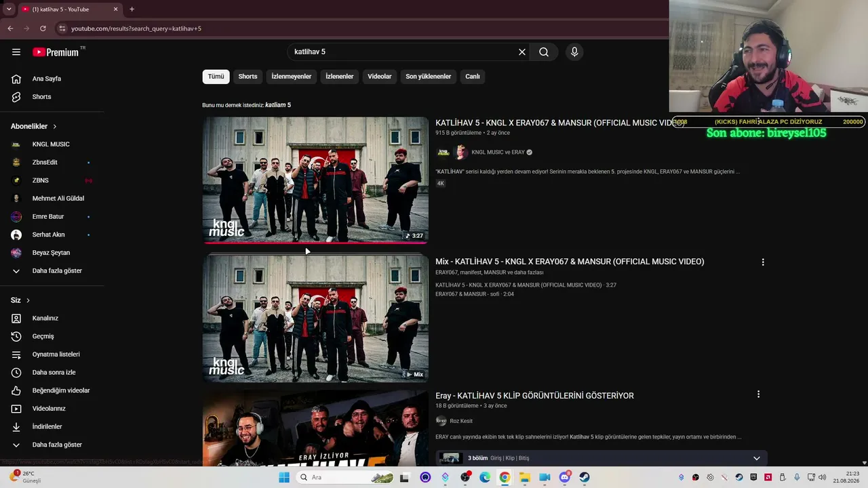The height and width of the screenshot is (488, 868).
Task: Expand the 3 bölüm chapters chevron
Action: coord(757,458)
